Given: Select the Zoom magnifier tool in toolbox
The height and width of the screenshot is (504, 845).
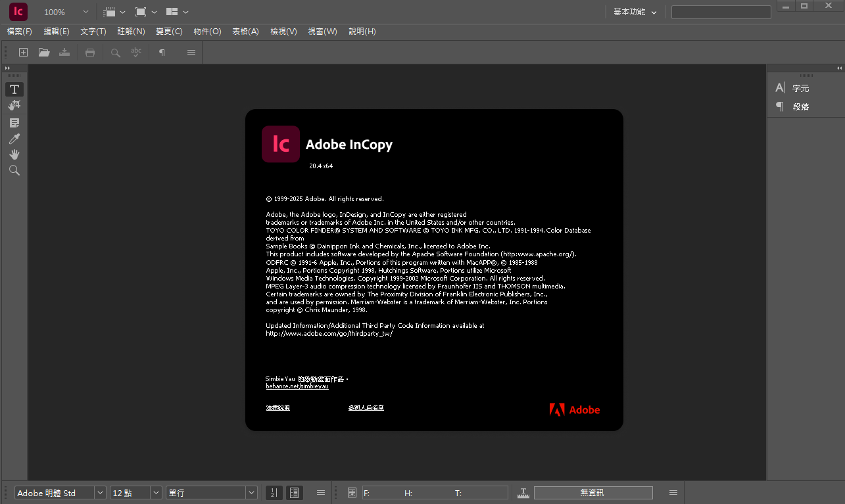Looking at the screenshot, I should click(x=14, y=170).
